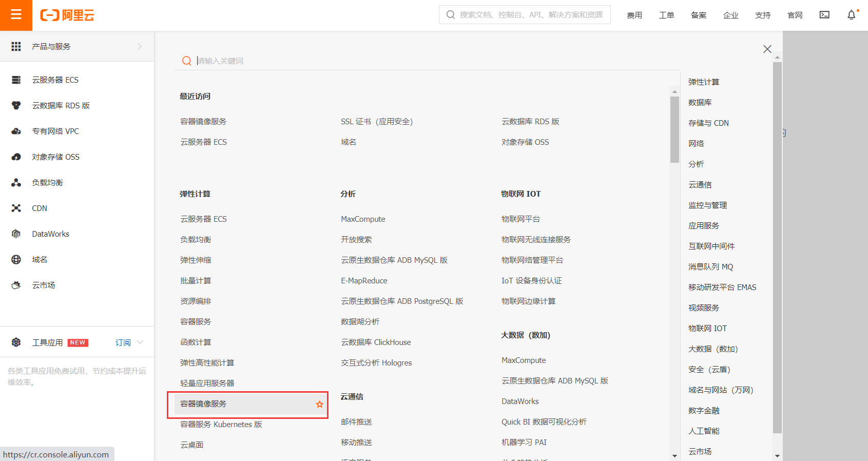The height and width of the screenshot is (461, 868).
Task: Open the notification bell
Action: click(852, 15)
